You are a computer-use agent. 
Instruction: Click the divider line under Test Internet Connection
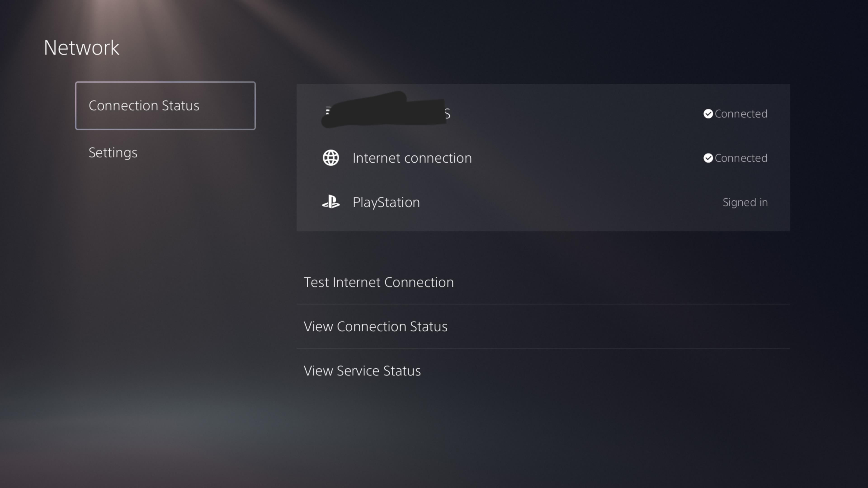[542, 304]
